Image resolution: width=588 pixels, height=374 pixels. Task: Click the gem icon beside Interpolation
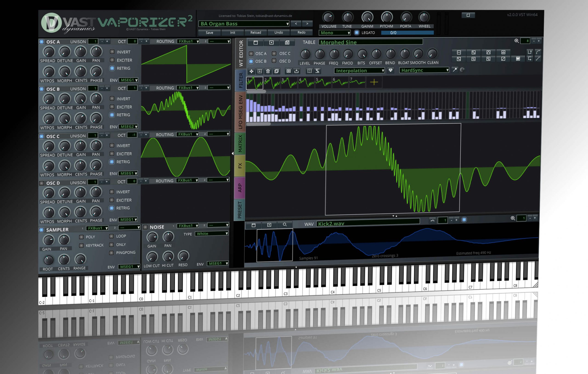point(390,70)
